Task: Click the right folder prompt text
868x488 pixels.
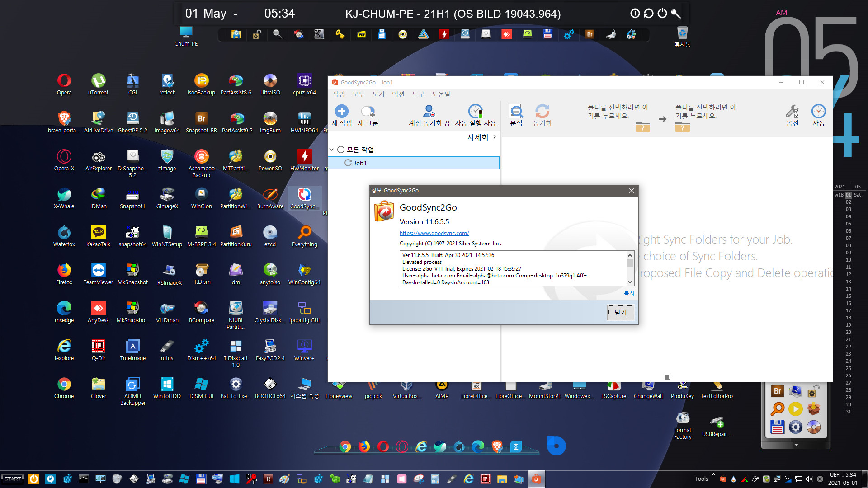Action: [x=705, y=112]
